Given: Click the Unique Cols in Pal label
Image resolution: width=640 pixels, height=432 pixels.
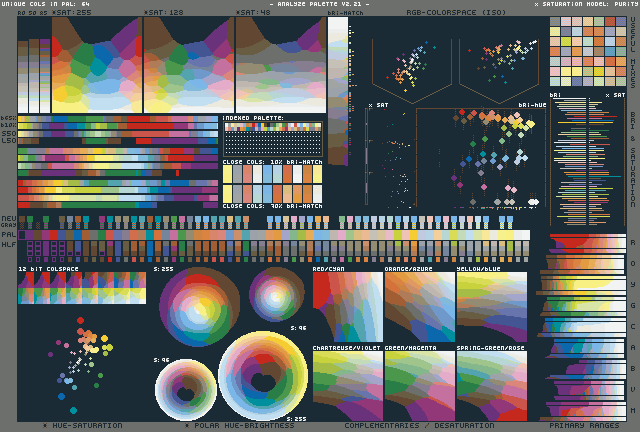Looking at the screenshot, I should coord(46,4).
